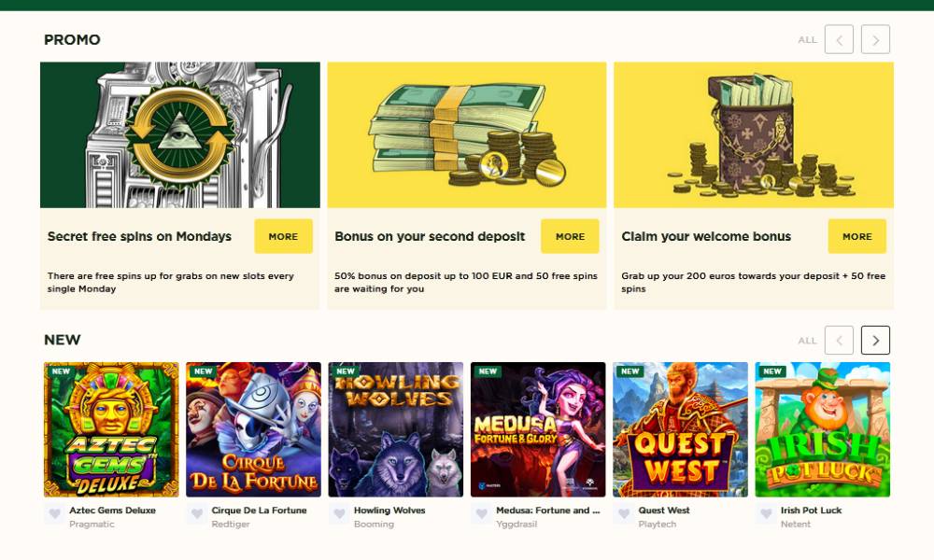
Task: Open Aztec Gems Deluxe game thumbnail
Action: tap(111, 429)
